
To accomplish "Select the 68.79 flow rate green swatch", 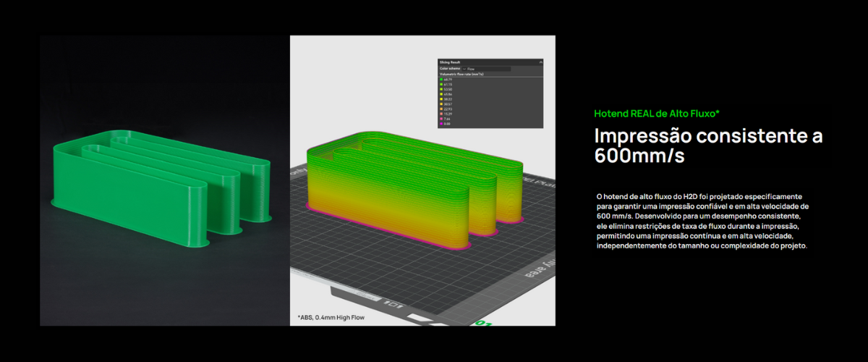I will (442, 79).
